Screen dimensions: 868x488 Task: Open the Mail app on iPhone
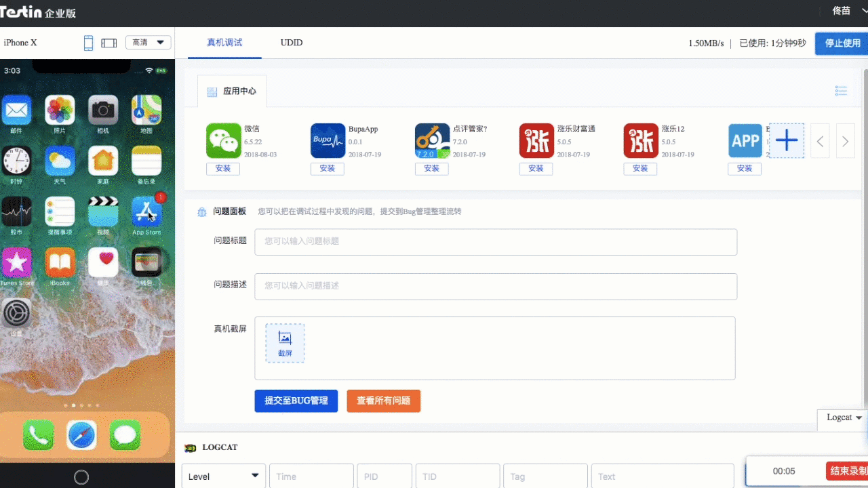pyautogui.click(x=17, y=110)
